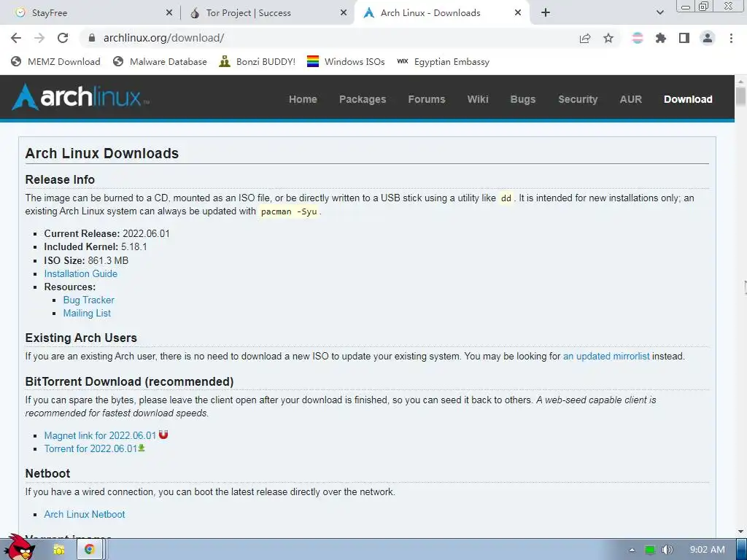
Task: Open the Egyptian Embassy bookmark
Action: pyautogui.click(x=443, y=62)
